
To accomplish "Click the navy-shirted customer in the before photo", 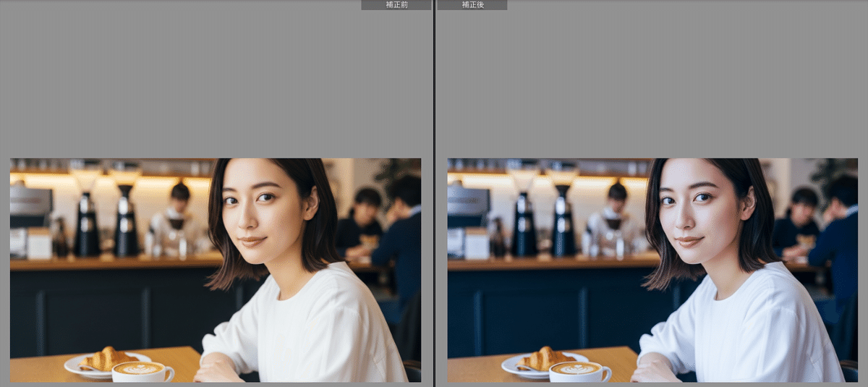I will click(400, 231).
